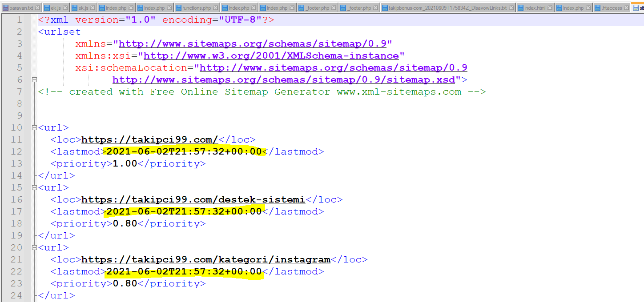Close the paravan.txt tab

click(37, 8)
